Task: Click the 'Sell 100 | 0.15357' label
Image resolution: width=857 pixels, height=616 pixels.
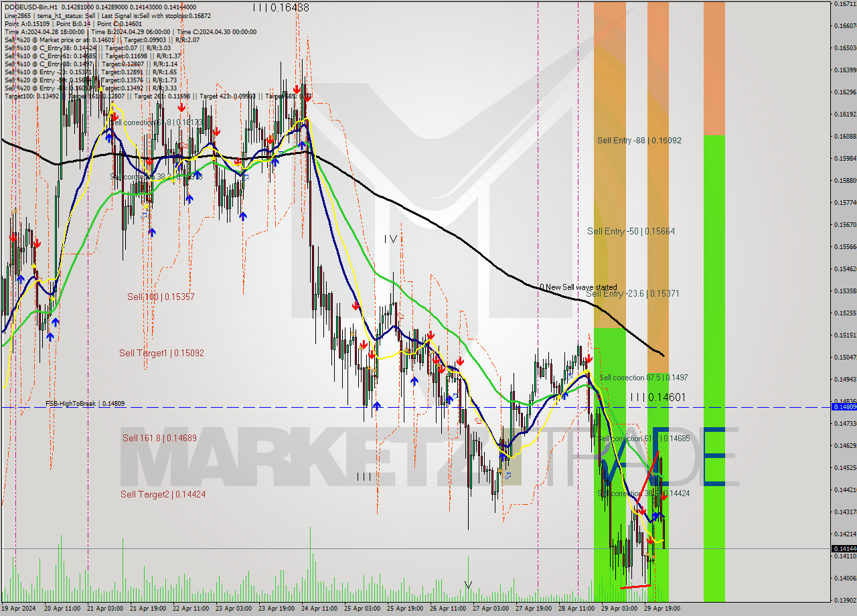Action: click(161, 297)
